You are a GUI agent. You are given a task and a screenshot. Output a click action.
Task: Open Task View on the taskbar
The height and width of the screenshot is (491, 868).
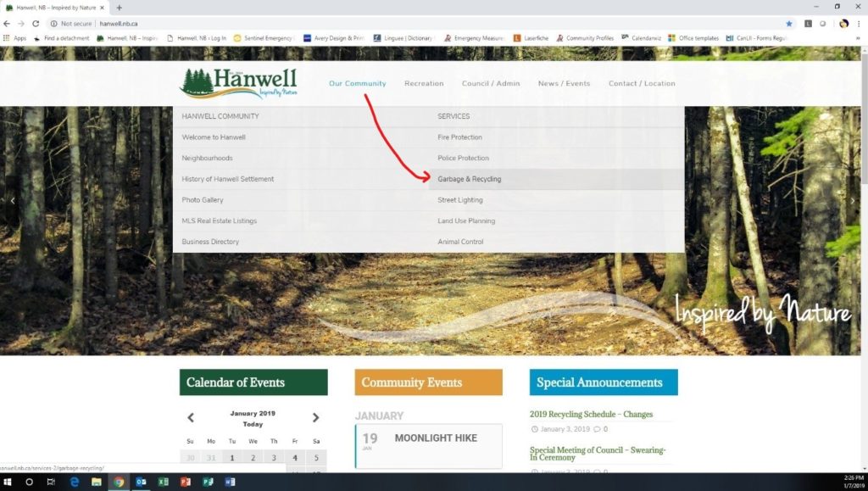tap(51, 483)
